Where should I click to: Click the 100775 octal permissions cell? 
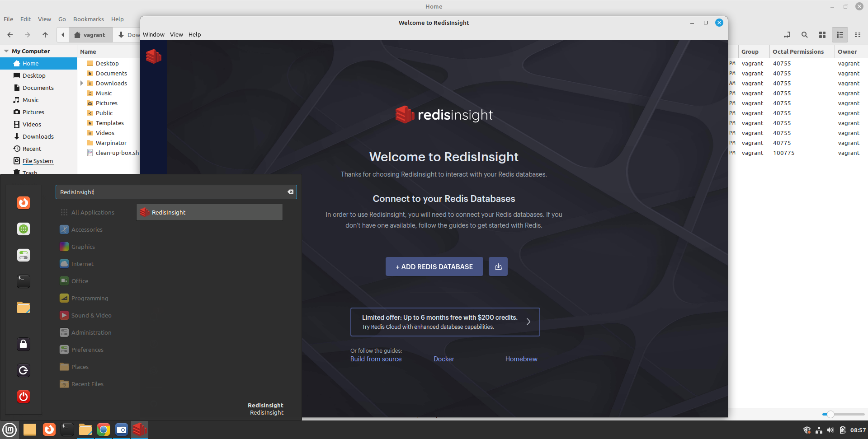tap(783, 153)
